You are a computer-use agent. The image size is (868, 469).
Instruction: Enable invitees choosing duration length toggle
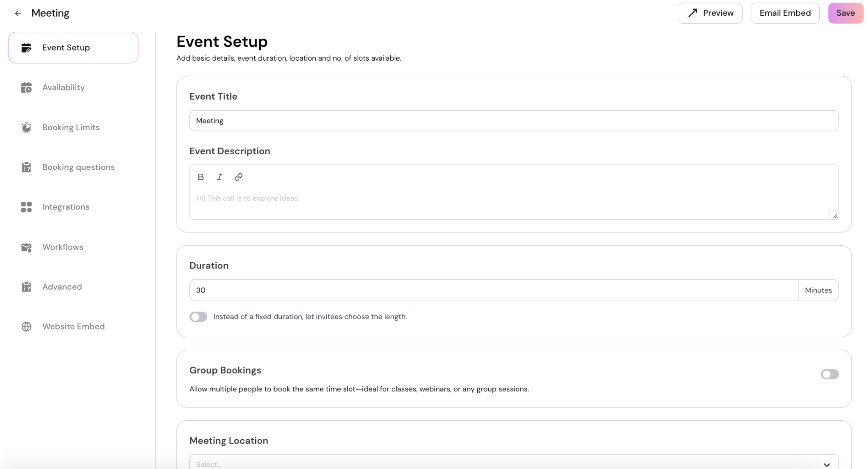coord(198,317)
